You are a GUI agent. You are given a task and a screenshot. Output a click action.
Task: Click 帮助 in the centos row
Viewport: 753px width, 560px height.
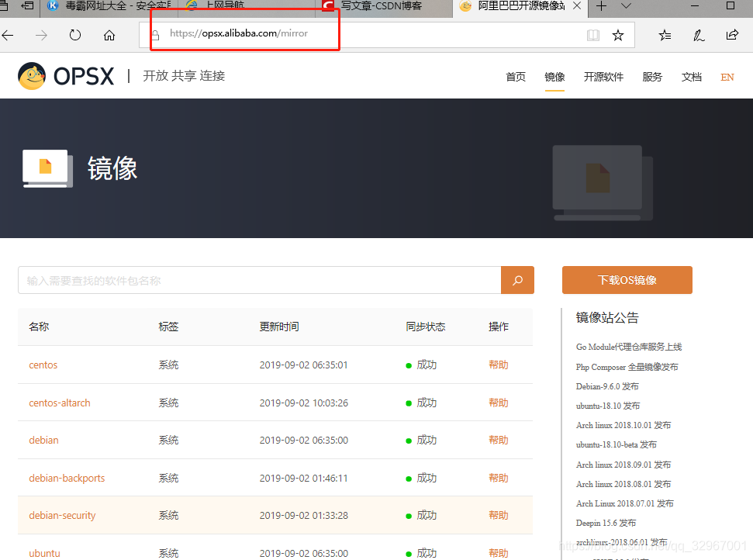point(499,365)
